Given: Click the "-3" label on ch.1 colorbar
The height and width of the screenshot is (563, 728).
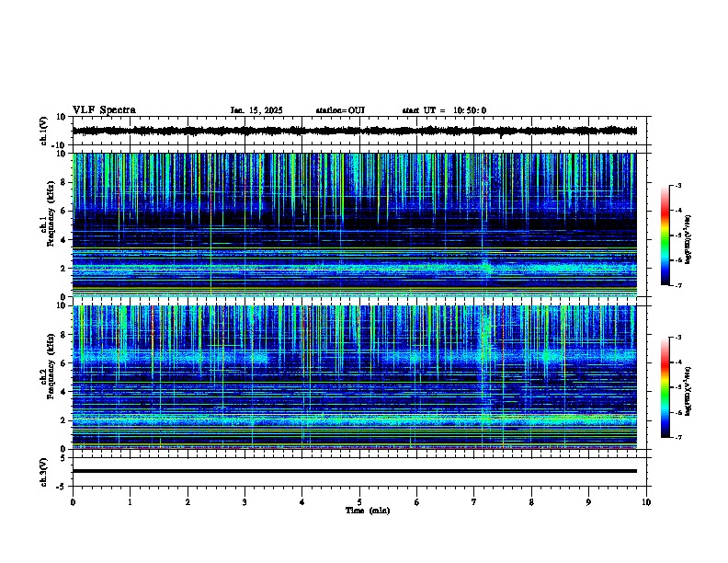Looking at the screenshot, I should (x=678, y=185).
